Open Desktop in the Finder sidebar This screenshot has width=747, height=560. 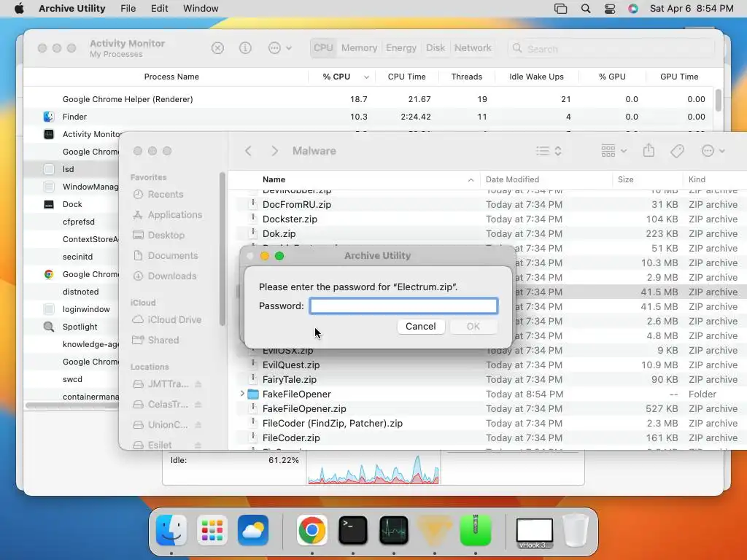click(x=166, y=236)
